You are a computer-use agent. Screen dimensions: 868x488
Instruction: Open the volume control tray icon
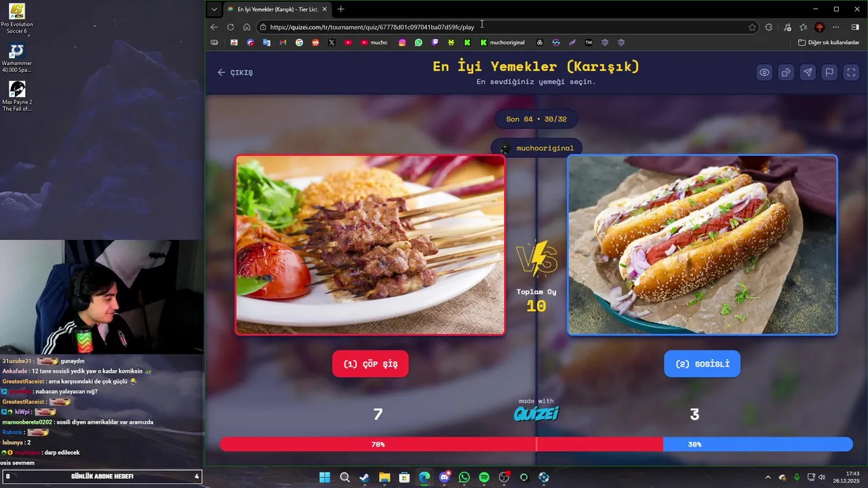[x=822, y=477]
